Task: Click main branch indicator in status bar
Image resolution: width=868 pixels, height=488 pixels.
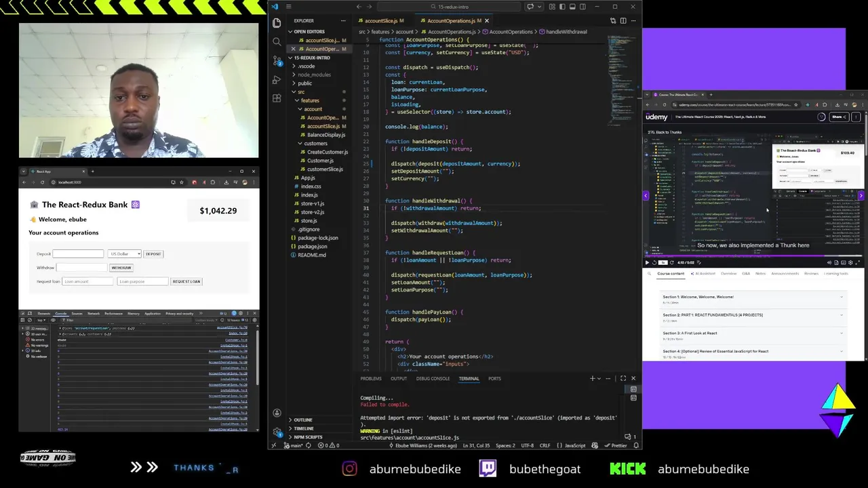Action: [293, 445]
